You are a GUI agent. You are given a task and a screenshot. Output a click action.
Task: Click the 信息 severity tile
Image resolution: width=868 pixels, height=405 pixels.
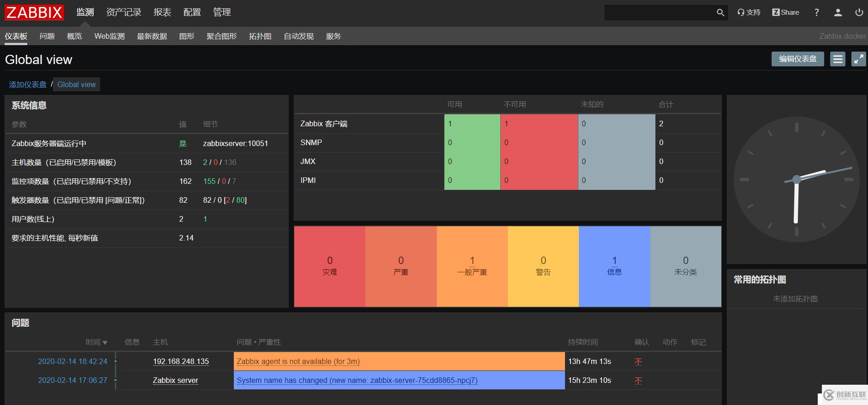tap(614, 266)
